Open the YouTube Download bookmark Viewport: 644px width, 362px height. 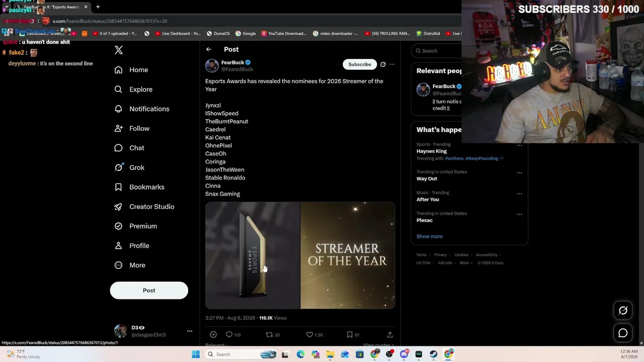tap(284, 34)
